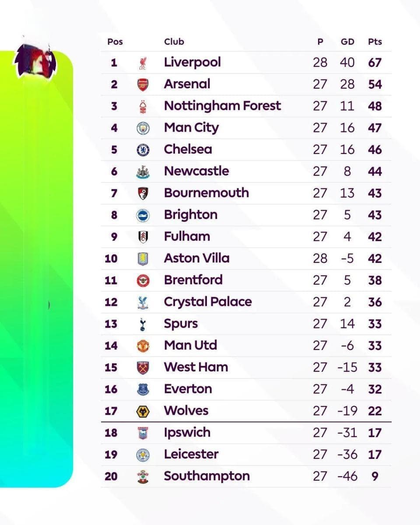
Task: Click the Liverpool club crest
Action: click(143, 63)
